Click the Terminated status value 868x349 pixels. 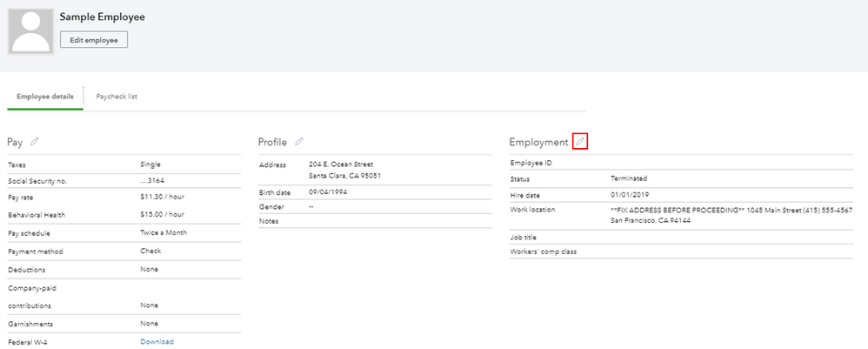629,178
